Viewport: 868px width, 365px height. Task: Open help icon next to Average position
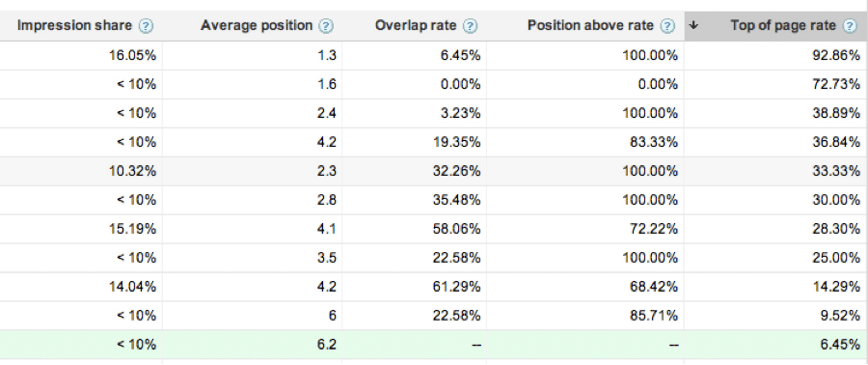coord(327,26)
